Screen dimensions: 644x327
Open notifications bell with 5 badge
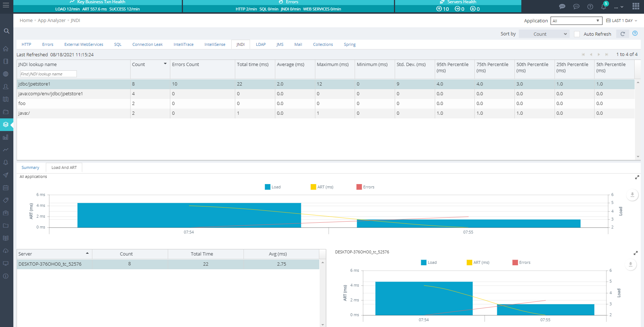coord(604,6)
